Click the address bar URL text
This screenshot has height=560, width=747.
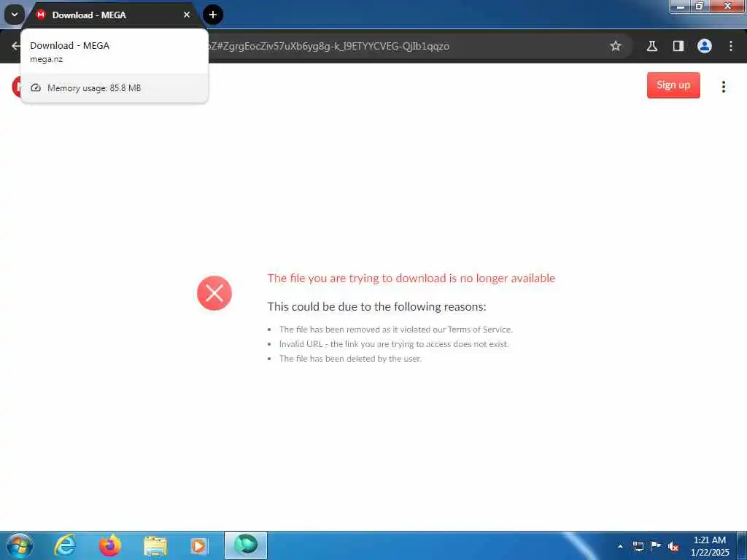pyautogui.click(x=329, y=46)
